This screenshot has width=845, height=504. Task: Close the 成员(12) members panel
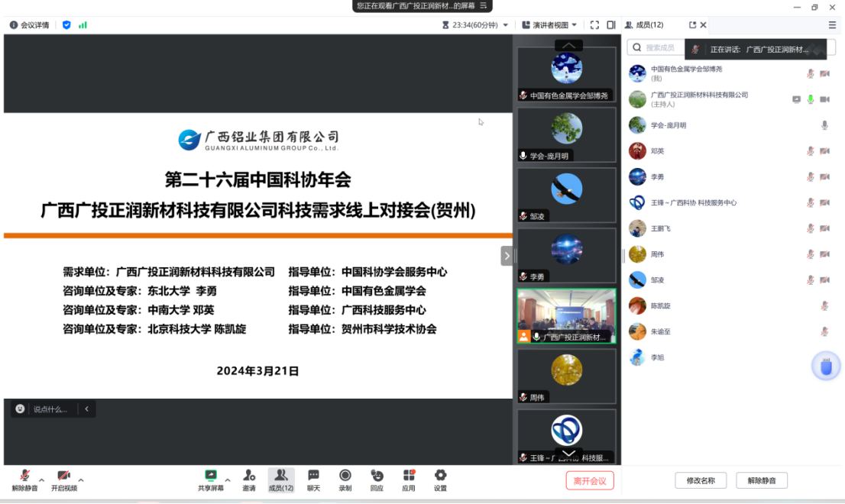[x=703, y=24]
